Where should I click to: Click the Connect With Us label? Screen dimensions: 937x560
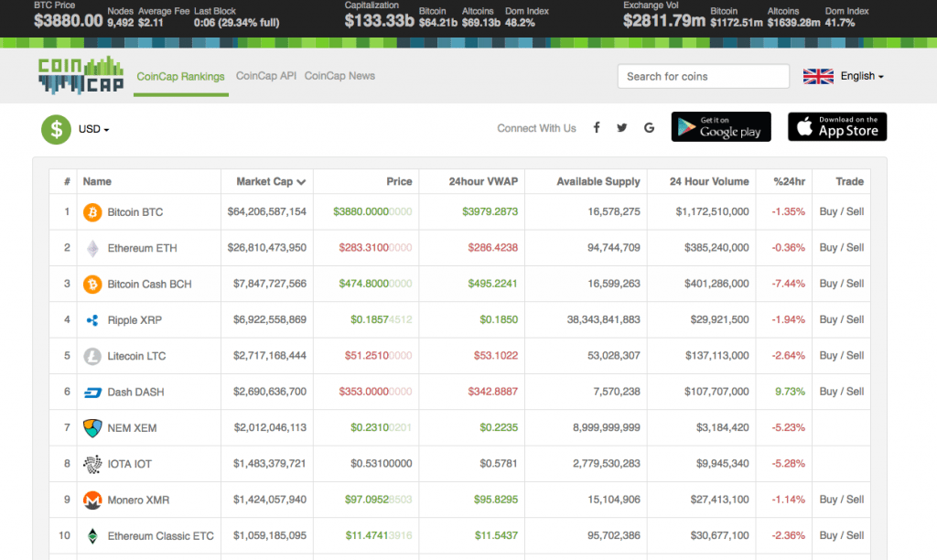(536, 128)
